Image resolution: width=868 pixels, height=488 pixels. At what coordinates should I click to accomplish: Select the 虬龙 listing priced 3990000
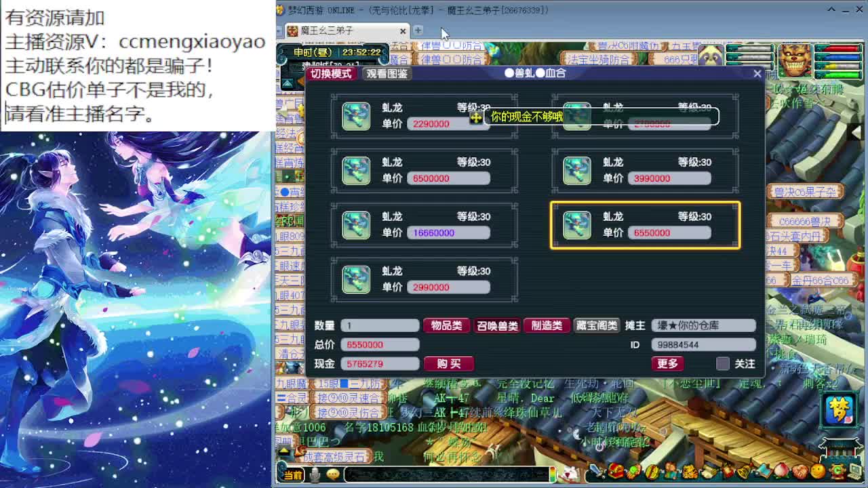coord(646,170)
